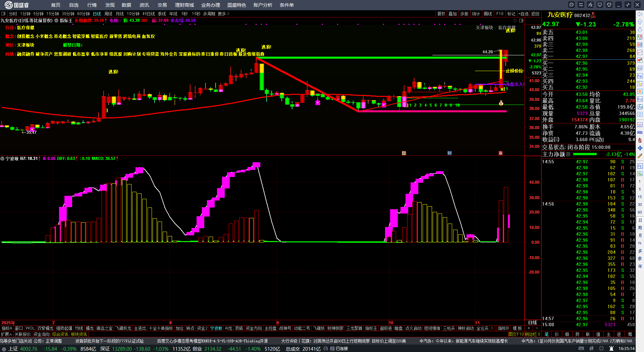Screen dimensions: 644x352
Task: Toggle the 侧边栏 sidebar collapse
Action: pyautogui.click(x=533, y=334)
